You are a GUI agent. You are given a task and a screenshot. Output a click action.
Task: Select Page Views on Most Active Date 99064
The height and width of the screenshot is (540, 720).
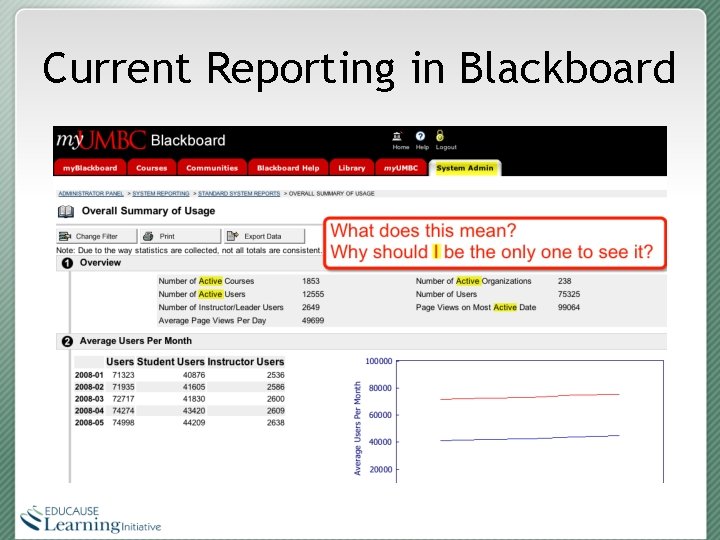568,307
